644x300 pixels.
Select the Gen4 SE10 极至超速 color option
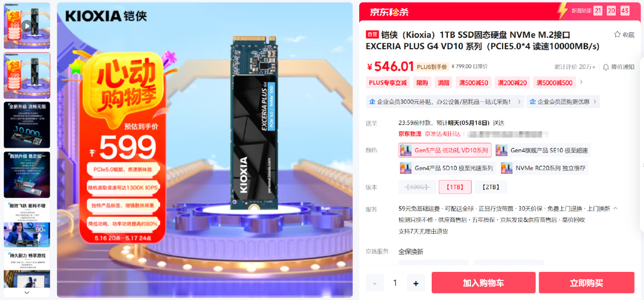(x=541, y=150)
